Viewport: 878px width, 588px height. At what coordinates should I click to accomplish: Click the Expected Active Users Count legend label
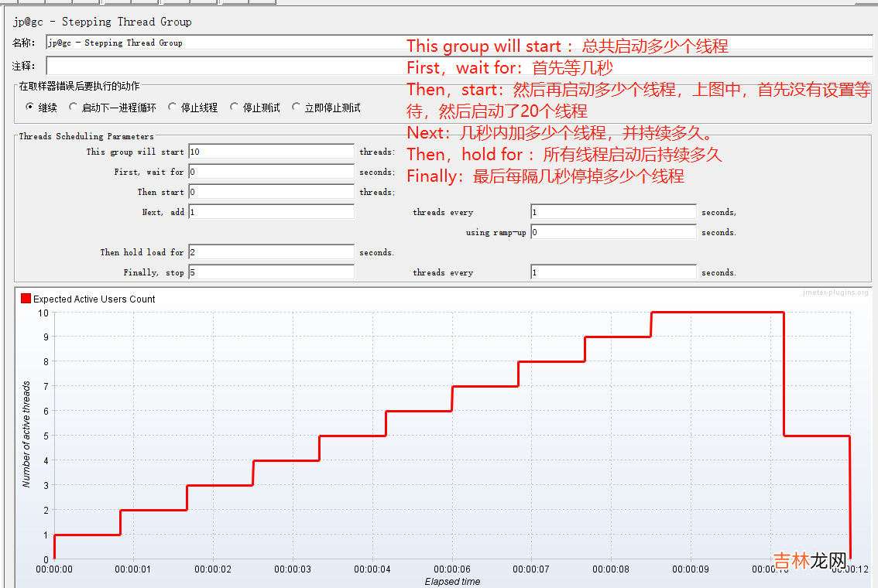coord(94,299)
